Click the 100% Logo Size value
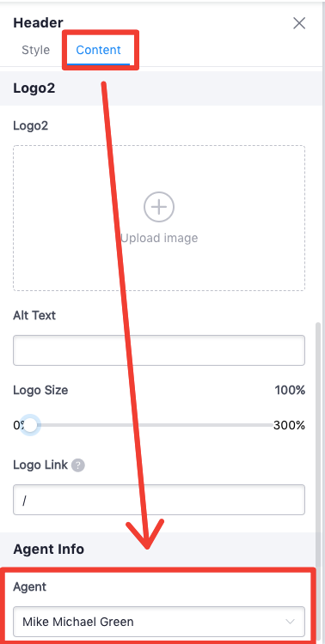 [290, 390]
